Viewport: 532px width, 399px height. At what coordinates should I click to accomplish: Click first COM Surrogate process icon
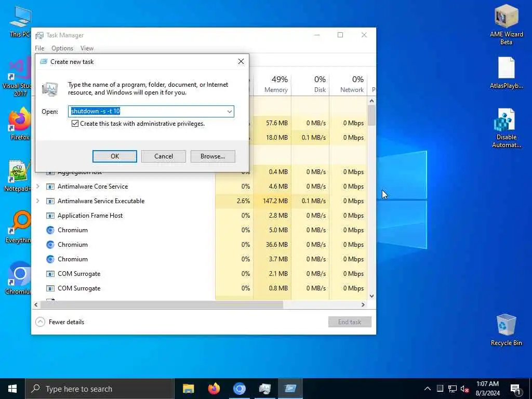tap(50, 274)
